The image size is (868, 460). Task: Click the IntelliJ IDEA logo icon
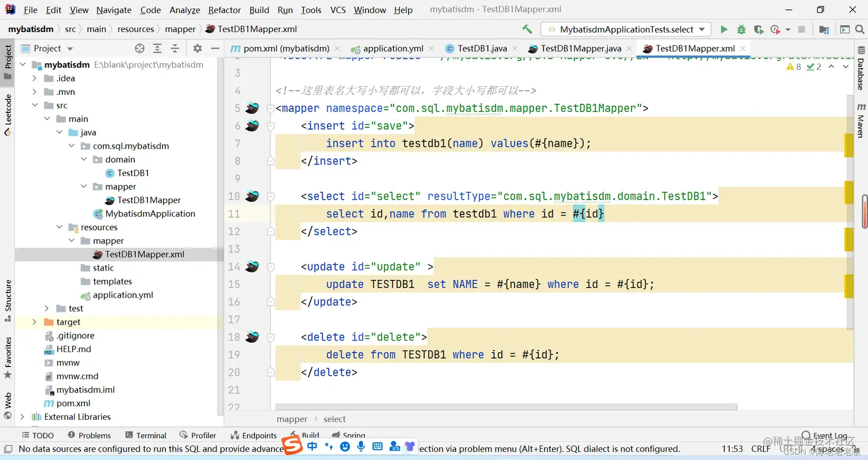pyautogui.click(x=10, y=9)
